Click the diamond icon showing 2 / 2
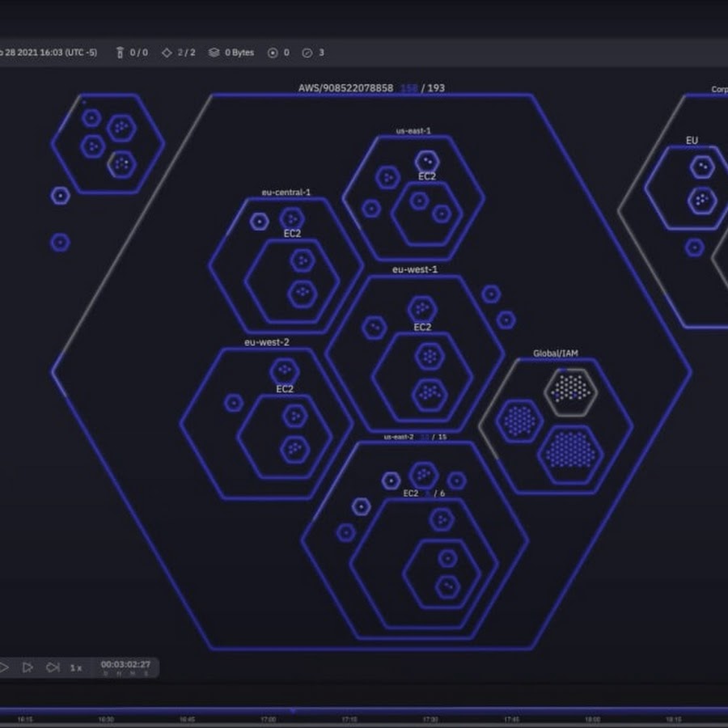This screenshot has height=728, width=728. tap(167, 53)
